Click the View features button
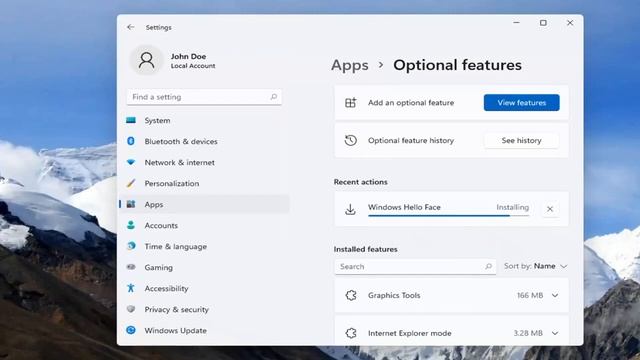The width and height of the screenshot is (640, 360). click(x=522, y=103)
